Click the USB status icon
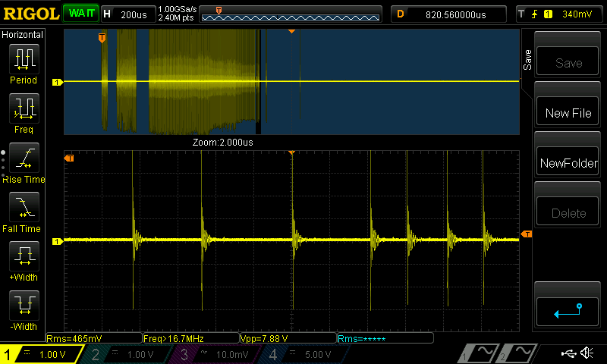The width and height of the screenshot is (607, 364). pyautogui.click(x=568, y=353)
